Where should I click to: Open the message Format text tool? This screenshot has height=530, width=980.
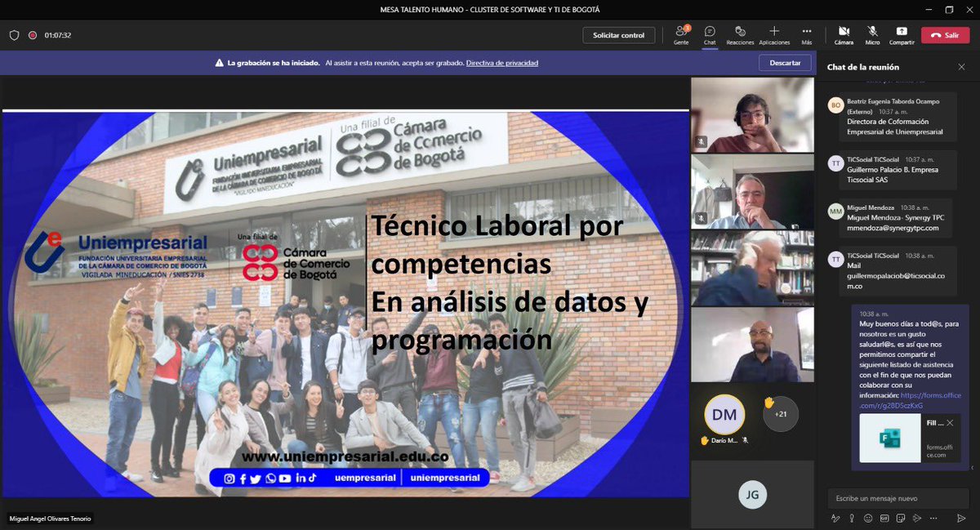click(x=835, y=519)
